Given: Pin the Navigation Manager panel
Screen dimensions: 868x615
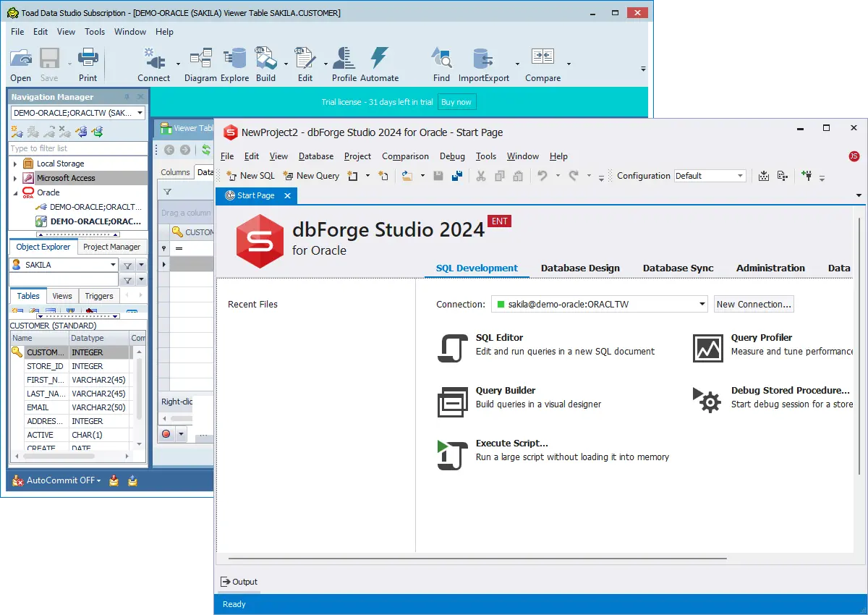Looking at the screenshot, I should [127, 97].
